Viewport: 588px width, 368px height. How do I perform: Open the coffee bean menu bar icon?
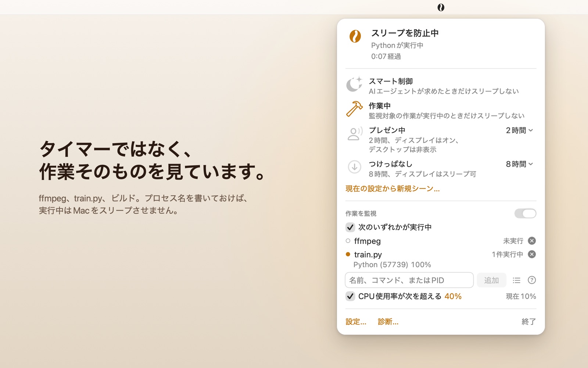tap(441, 7)
